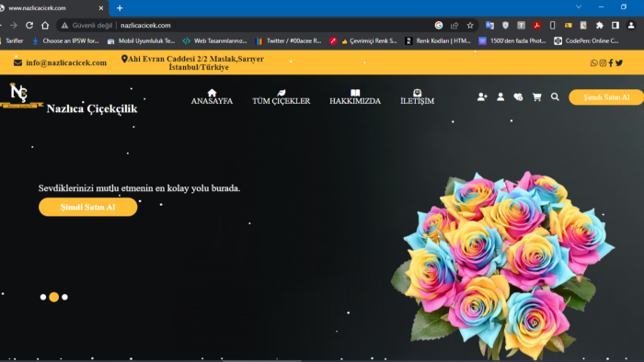Image resolution: width=644 pixels, height=362 pixels.
Task: Click the Ahi Evran Caddesi address text
Action: pyautogui.click(x=196, y=62)
